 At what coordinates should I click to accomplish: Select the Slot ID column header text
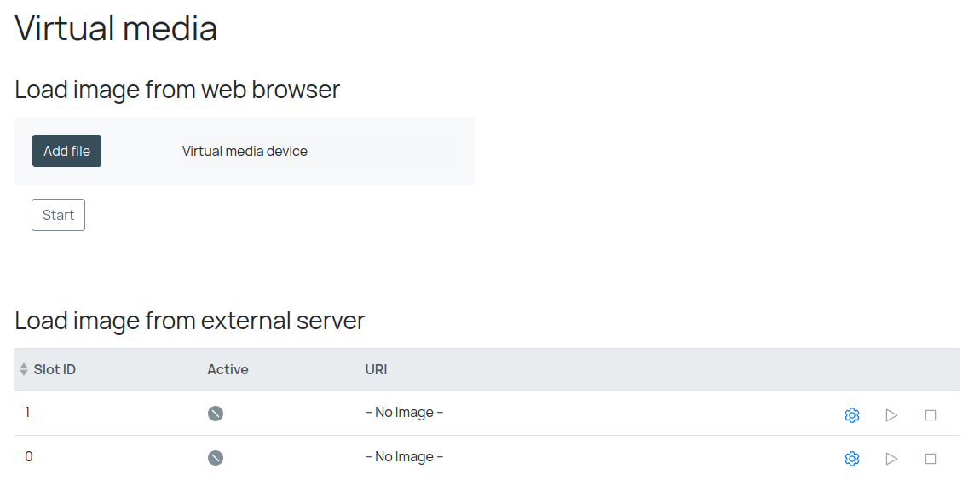55,370
